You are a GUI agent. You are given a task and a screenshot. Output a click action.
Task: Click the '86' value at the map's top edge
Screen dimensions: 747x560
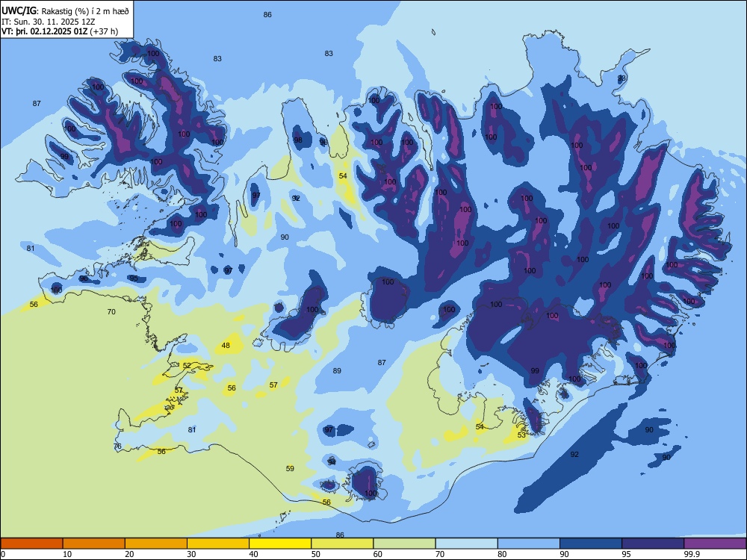267,14
